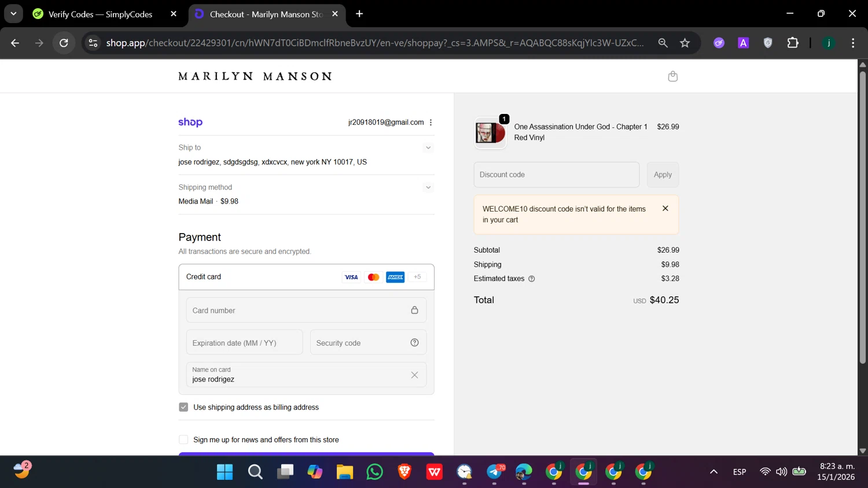Click the shipping address line
The width and height of the screenshot is (868, 488).
point(273,162)
